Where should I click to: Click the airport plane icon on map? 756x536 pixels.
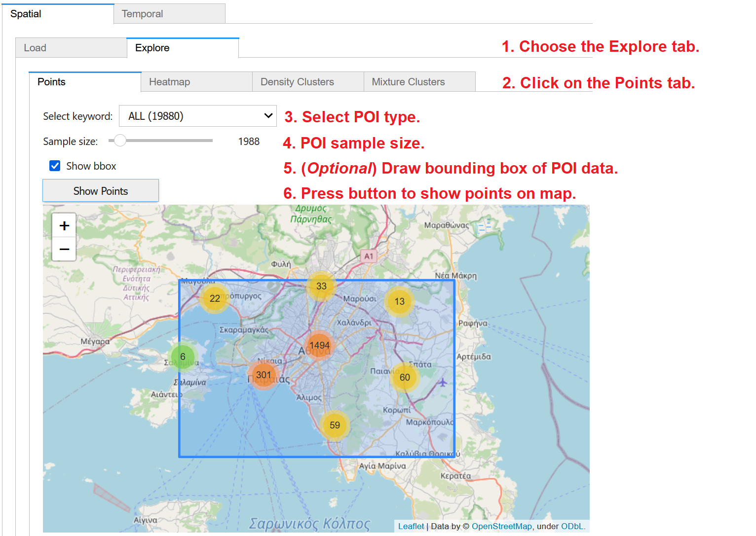pyautogui.click(x=443, y=382)
